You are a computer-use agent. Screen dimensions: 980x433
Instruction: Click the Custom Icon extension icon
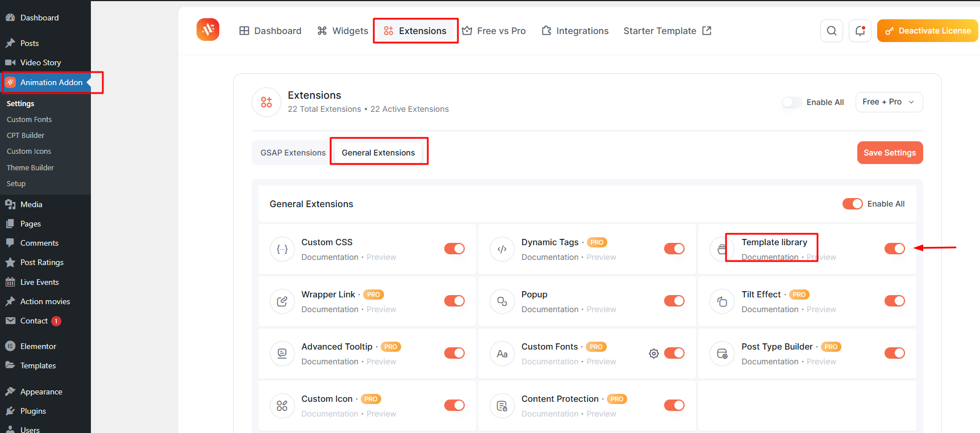click(x=282, y=406)
